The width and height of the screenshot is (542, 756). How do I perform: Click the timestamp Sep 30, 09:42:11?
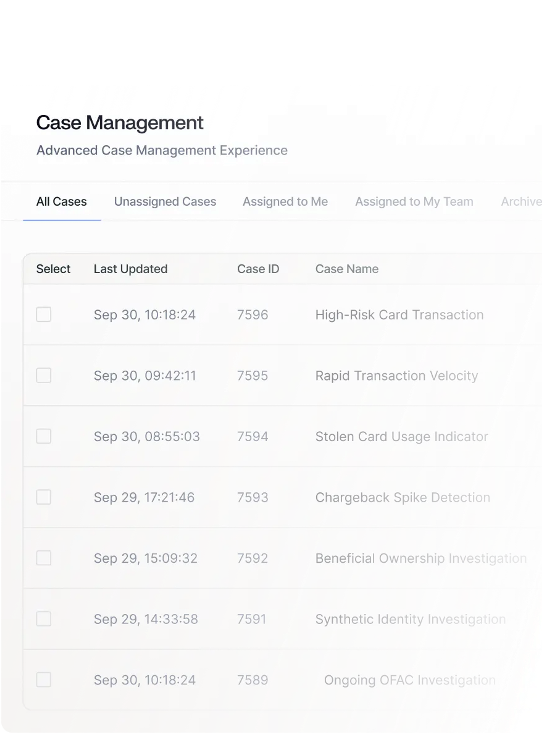pyautogui.click(x=145, y=376)
